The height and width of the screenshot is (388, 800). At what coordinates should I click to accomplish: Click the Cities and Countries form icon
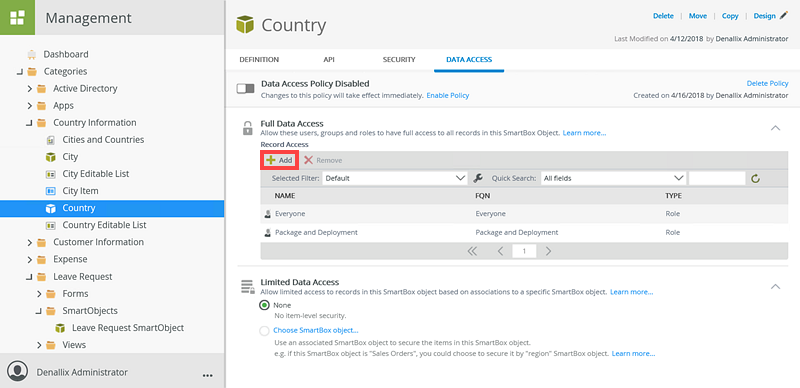point(51,139)
